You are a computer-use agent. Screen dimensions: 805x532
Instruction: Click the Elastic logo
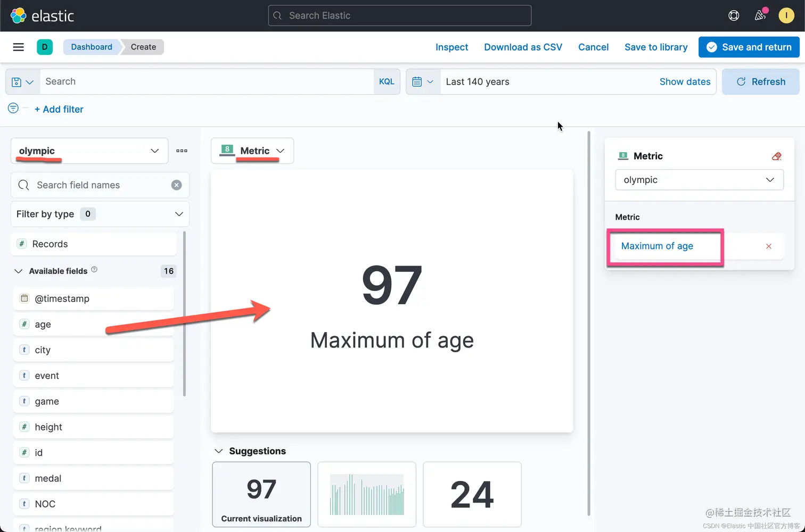point(42,15)
